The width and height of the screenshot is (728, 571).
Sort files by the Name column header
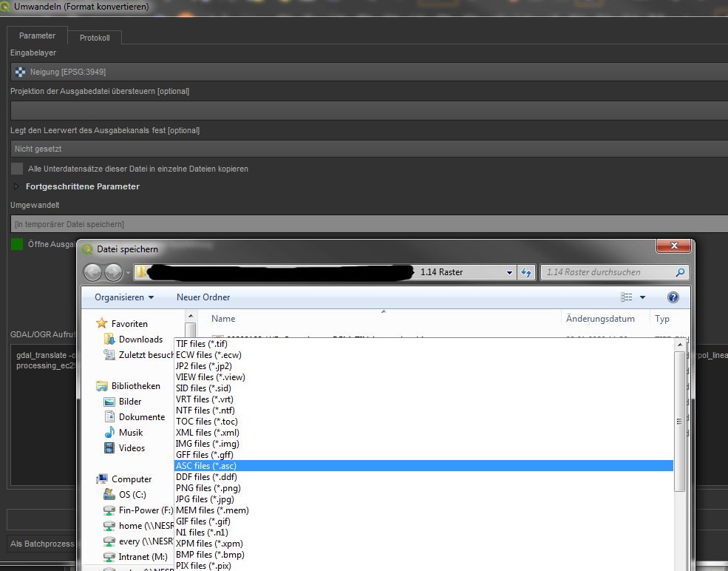click(223, 319)
